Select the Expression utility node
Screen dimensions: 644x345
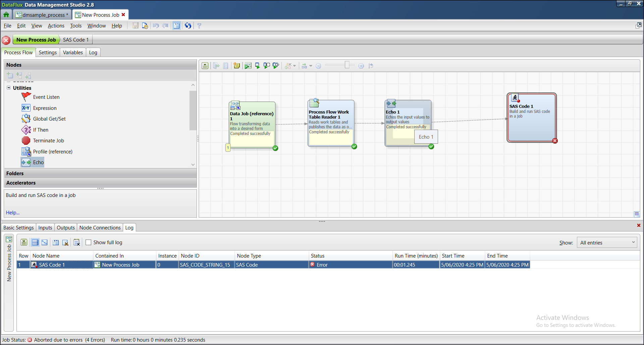45,108
